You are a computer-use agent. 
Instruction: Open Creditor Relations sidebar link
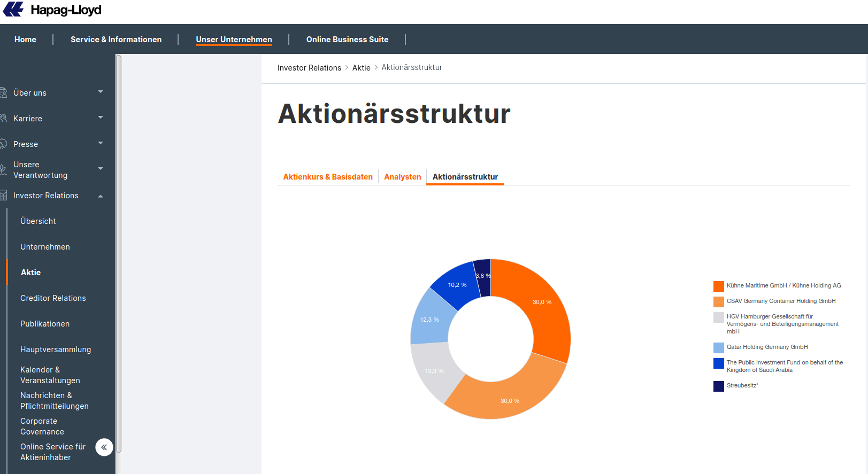point(53,298)
